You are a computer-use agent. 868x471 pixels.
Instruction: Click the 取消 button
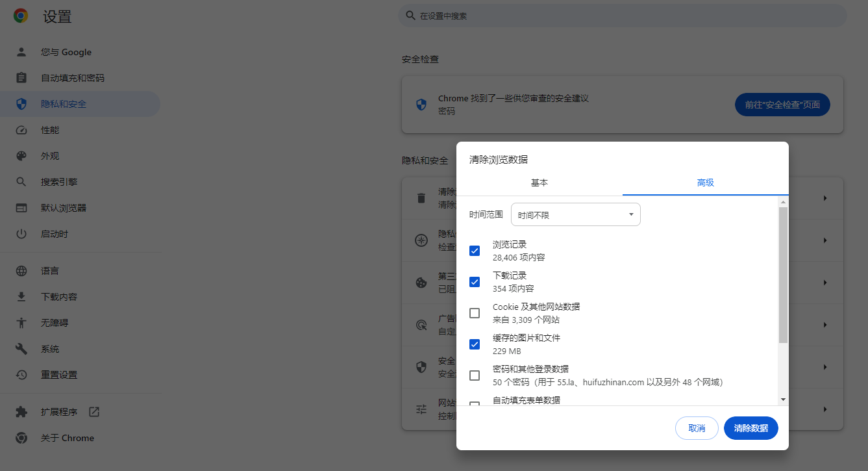pyautogui.click(x=697, y=427)
